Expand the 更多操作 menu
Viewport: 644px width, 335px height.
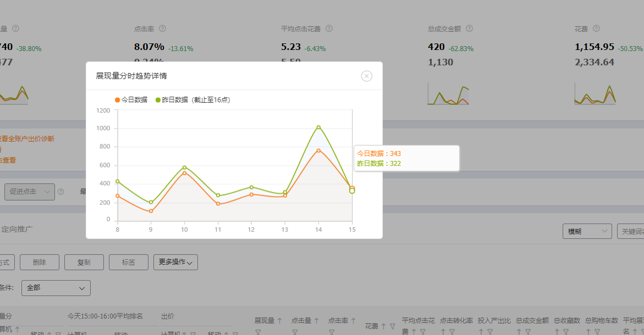pos(175,263)
